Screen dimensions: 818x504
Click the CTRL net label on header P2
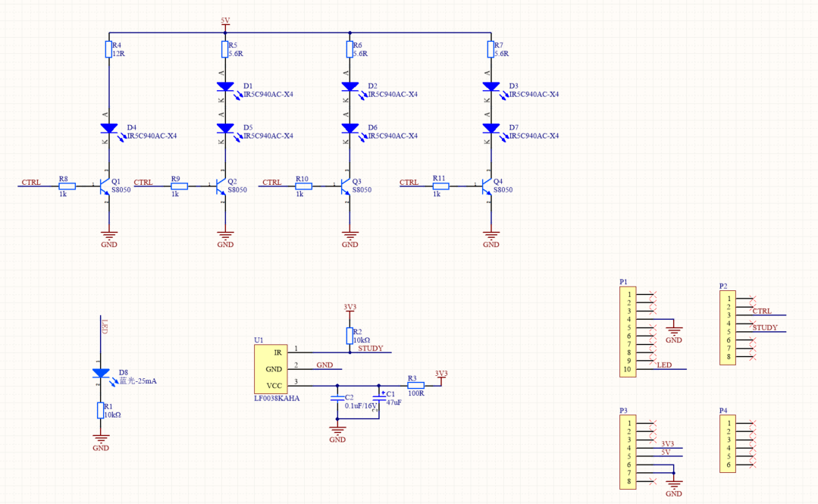pos(762,311)
